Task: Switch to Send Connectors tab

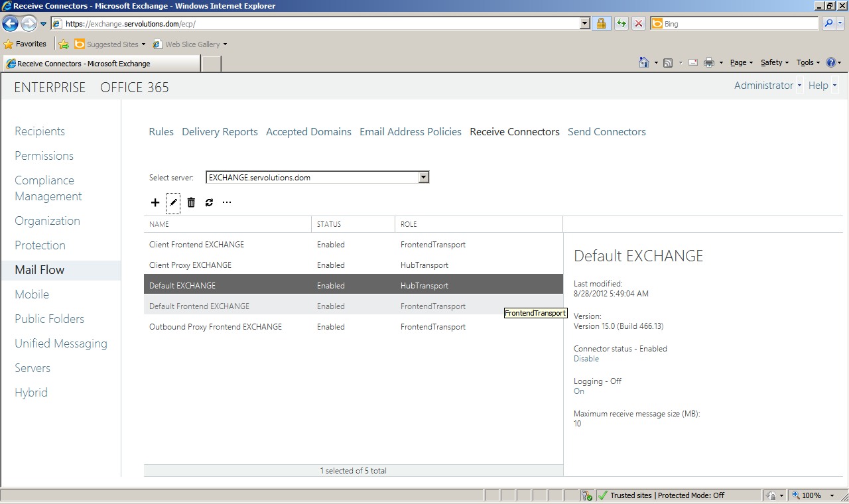Action: pyautogui.click(x=607, y=132)
